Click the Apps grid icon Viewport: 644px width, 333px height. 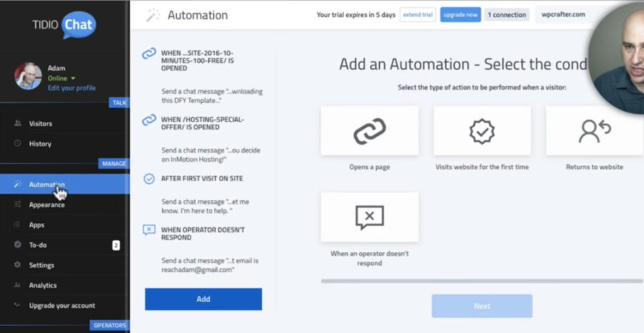(x=17, y=225)
